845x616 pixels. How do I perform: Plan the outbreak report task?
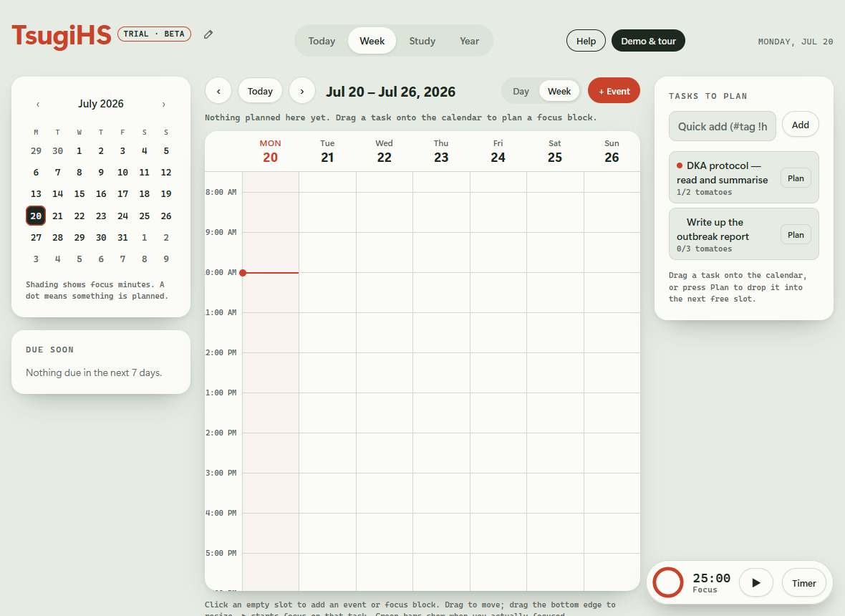tap(796, 235)
